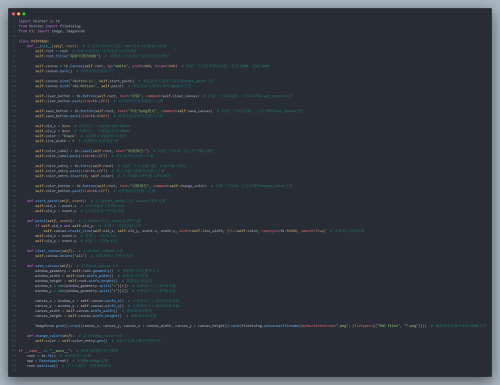500x385 pixels.
Task: Click the 'def start_paint(self, event):' line
Action: [x=96, y=201]
